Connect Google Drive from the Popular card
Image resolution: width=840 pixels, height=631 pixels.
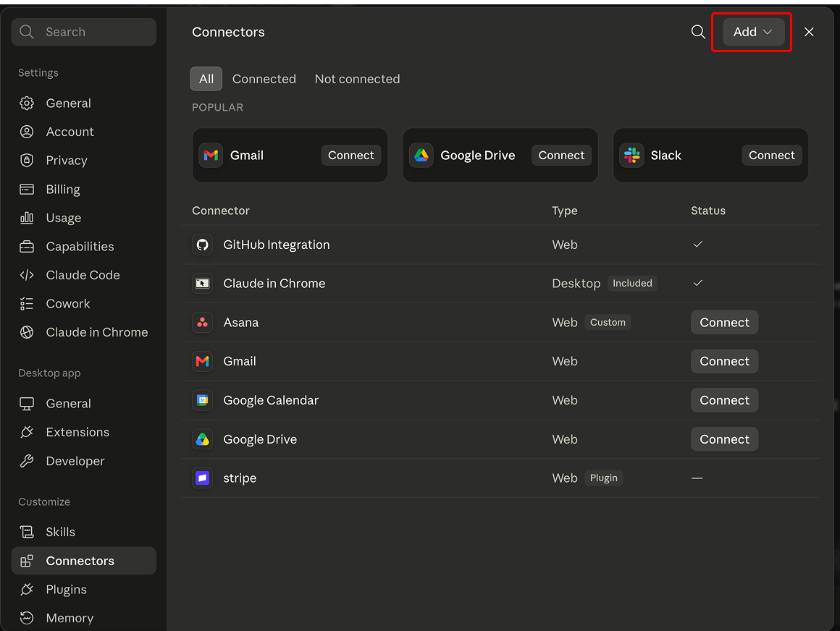pos(561,155)
